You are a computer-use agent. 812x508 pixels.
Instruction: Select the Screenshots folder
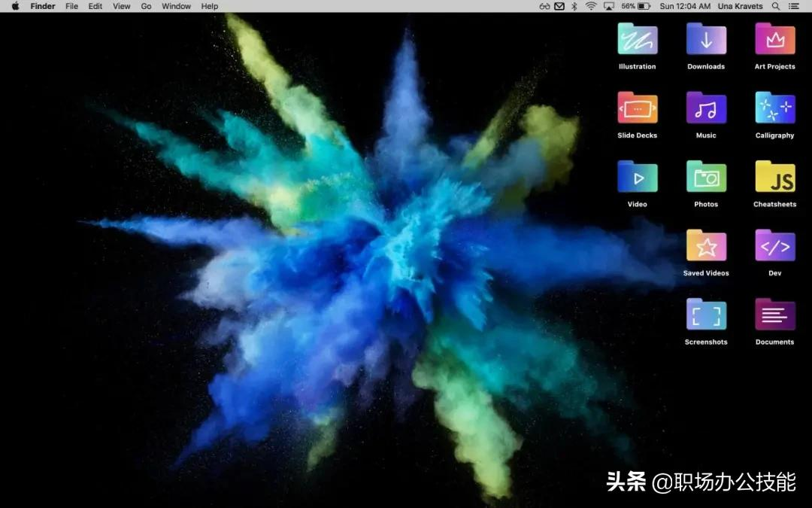coord(706,315)
